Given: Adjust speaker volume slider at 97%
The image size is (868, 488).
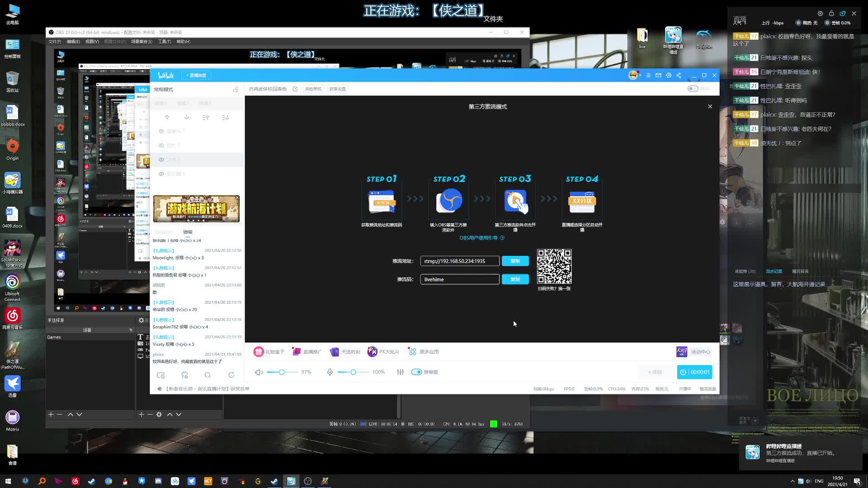Looking at the screenshot, I should (x=282, y=372).
